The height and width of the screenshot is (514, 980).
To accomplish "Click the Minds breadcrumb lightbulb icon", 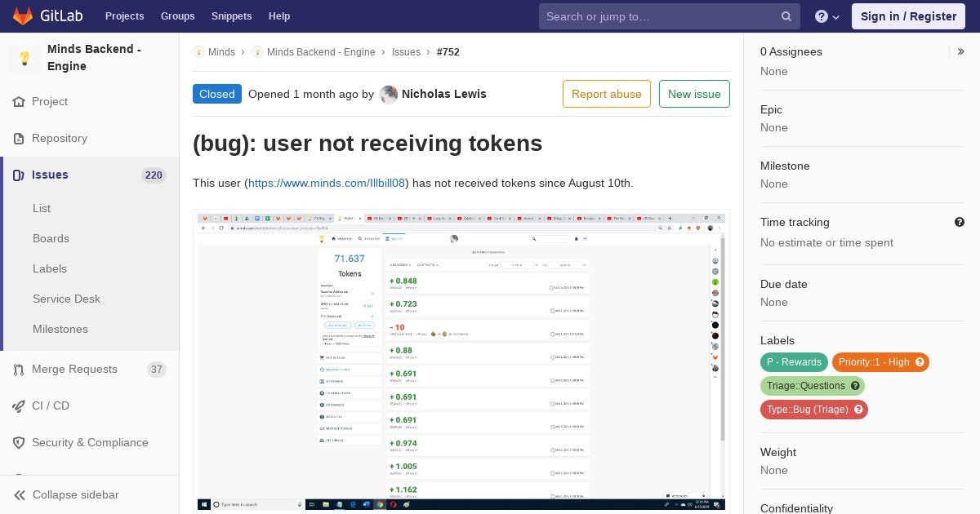I will tap(198, 52).
